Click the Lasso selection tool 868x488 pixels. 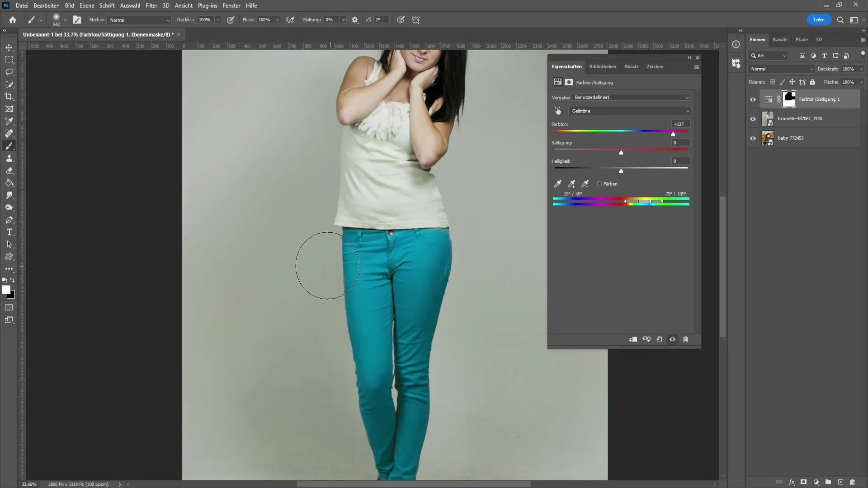pos(9,71)
